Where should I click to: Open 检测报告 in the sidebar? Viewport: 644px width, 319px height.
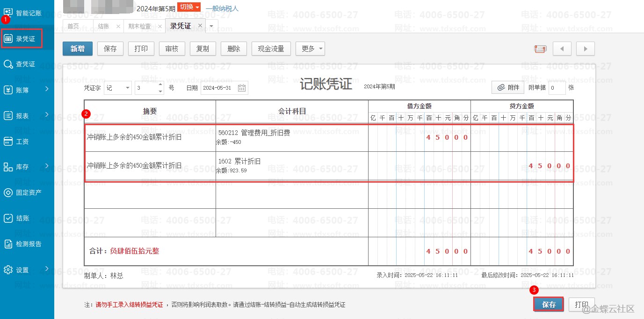click(x=28, y=244)
